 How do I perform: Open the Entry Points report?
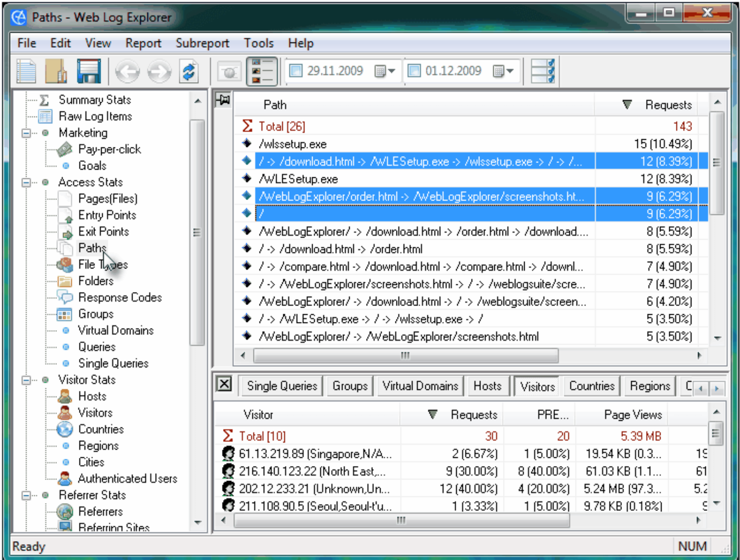107,215
